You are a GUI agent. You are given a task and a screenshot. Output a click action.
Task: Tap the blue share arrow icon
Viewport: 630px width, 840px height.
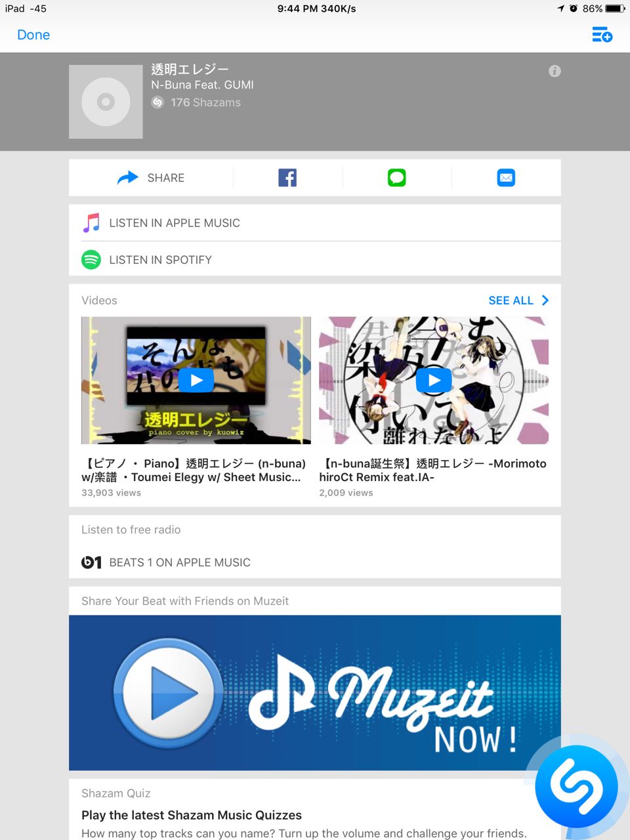(127, 177)
